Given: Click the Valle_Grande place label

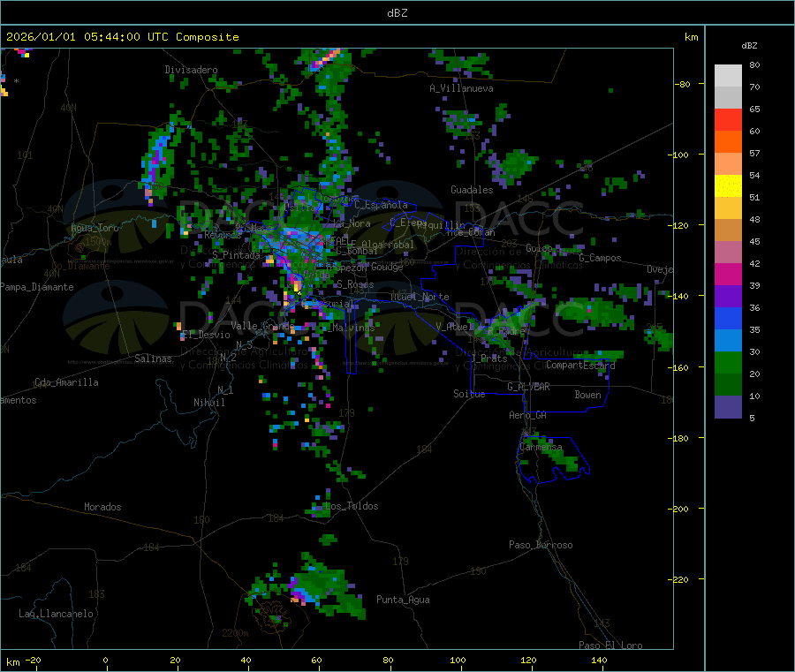Looking at the screenshot, I should (262, 326).
